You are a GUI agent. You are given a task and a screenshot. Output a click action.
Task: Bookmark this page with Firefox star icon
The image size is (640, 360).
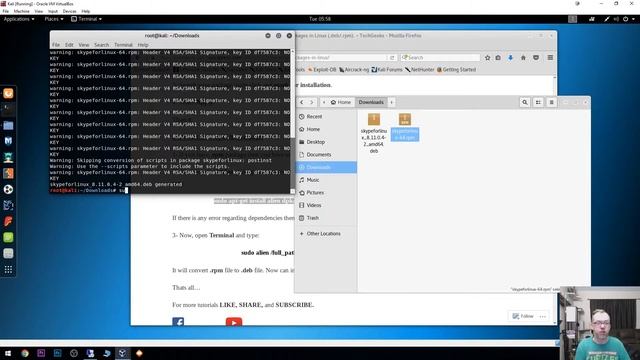(x=487, y=58)
